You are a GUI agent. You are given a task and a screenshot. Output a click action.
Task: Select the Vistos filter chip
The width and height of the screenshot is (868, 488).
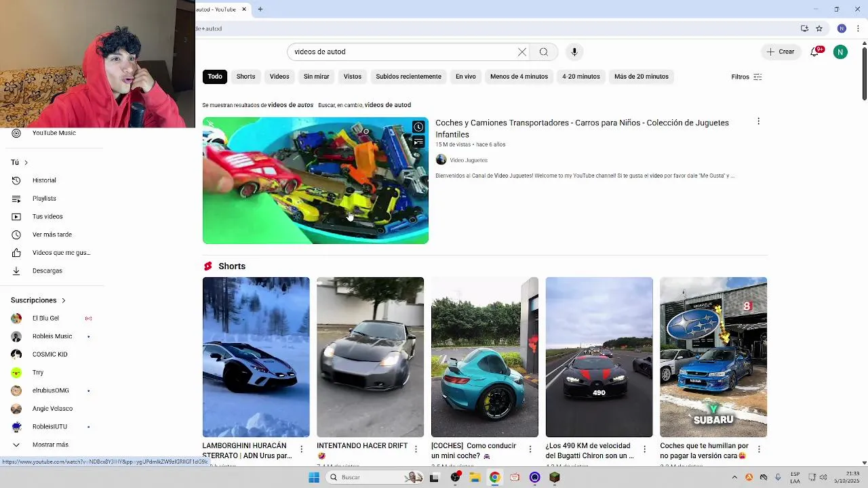point(353,77)
